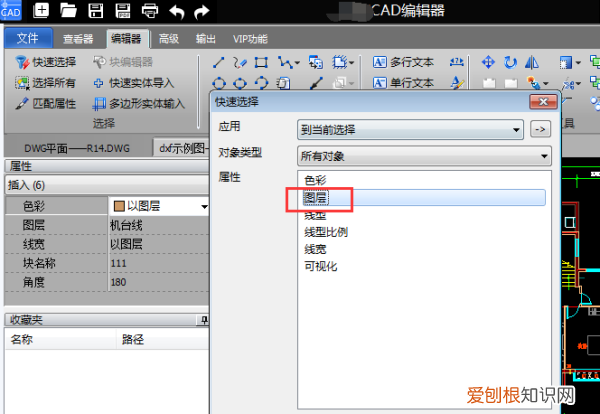Select the Mirror tool
600x414 pixels.
pyautogui.click(x=532, y=62)
